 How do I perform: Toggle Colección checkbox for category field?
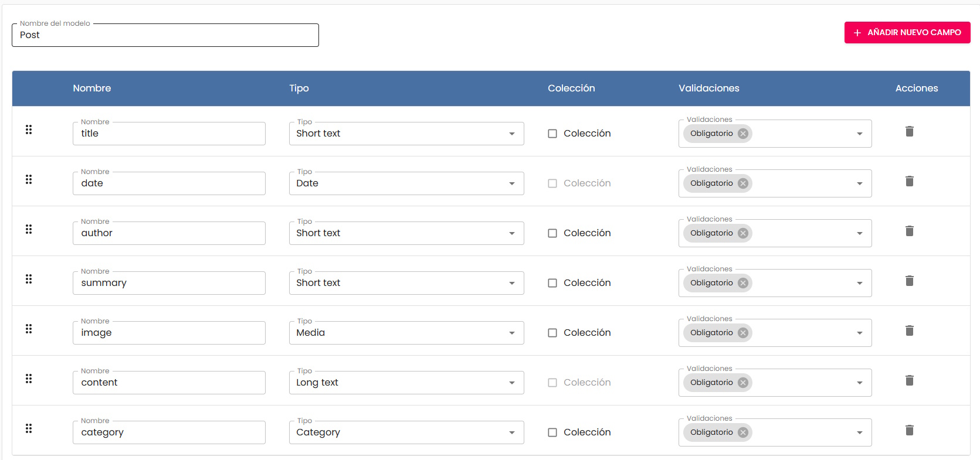coord(552,432)
